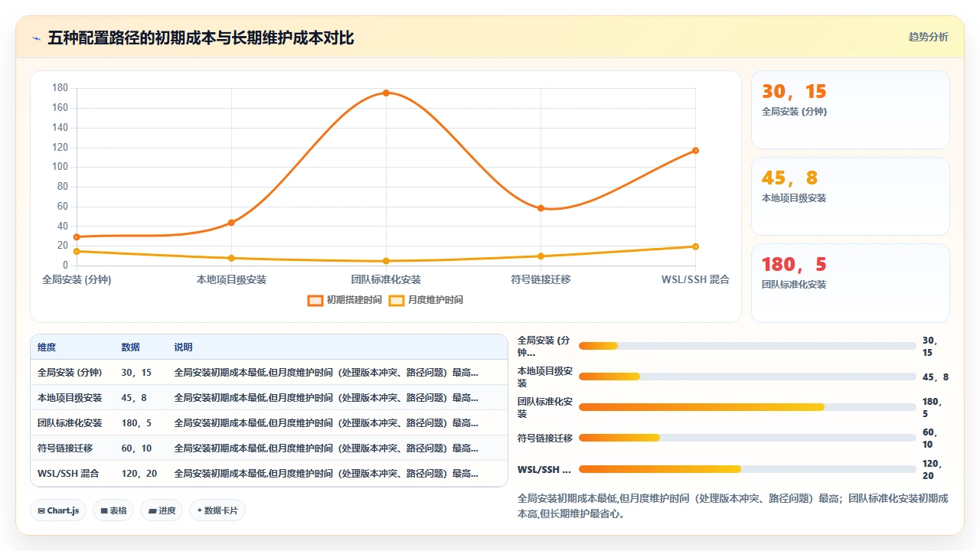Toggle the 月度维护时间 legend entry
Screen dimensions: 980x551
point(426,300)
